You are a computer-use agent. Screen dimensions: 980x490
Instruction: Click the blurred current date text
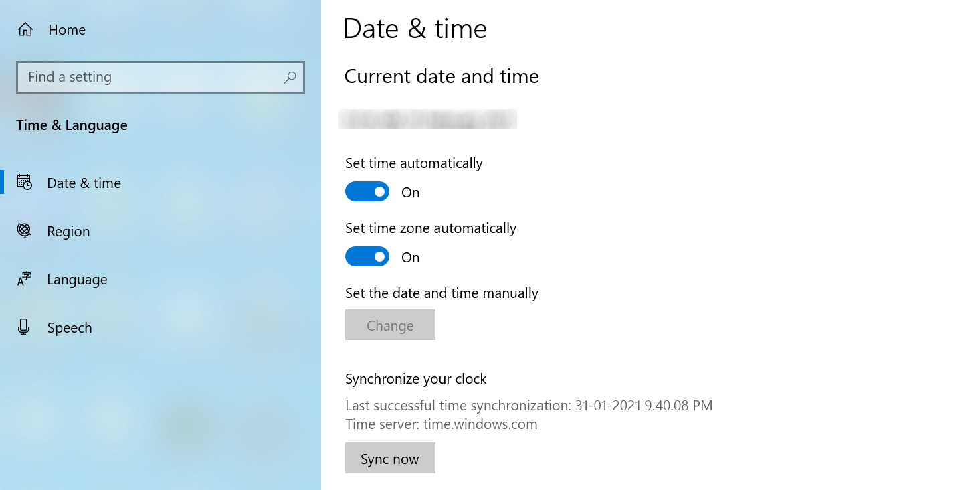427,119
